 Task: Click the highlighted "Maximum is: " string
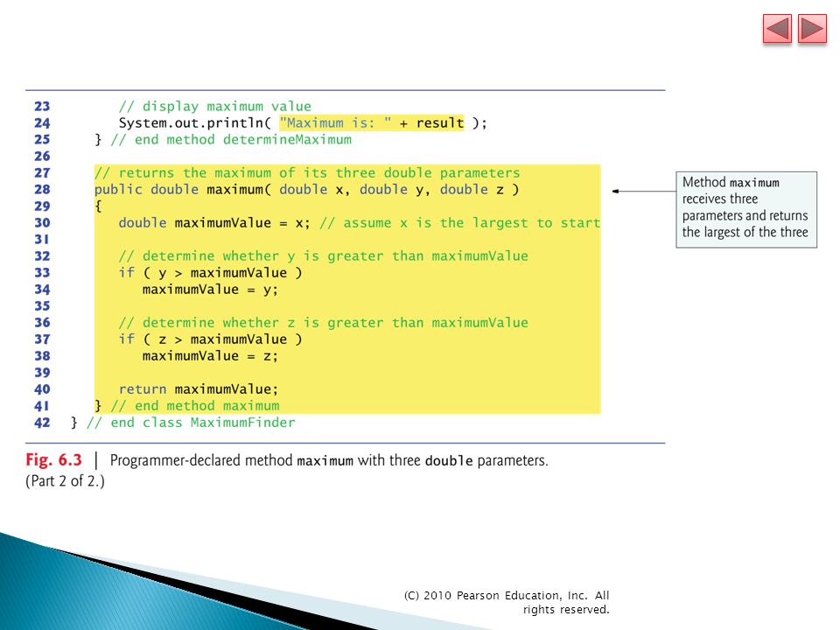[x=335, y=122]
